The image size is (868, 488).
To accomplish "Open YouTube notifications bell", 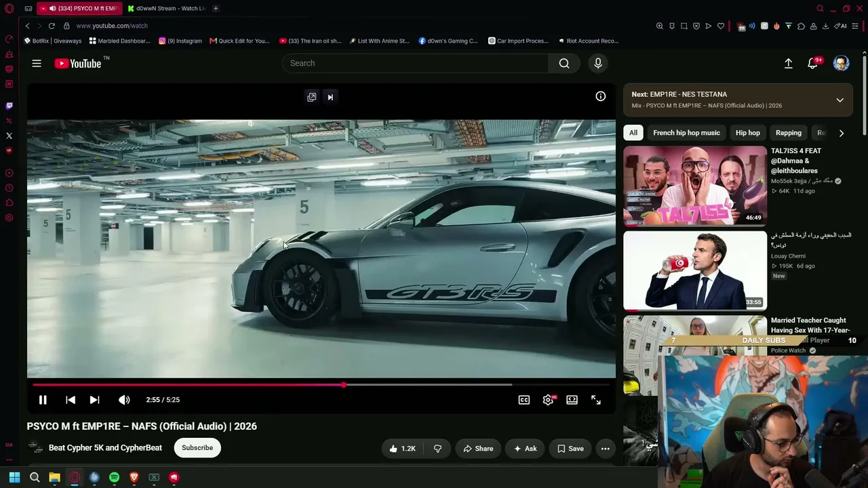I will click(x=812, y=63).
